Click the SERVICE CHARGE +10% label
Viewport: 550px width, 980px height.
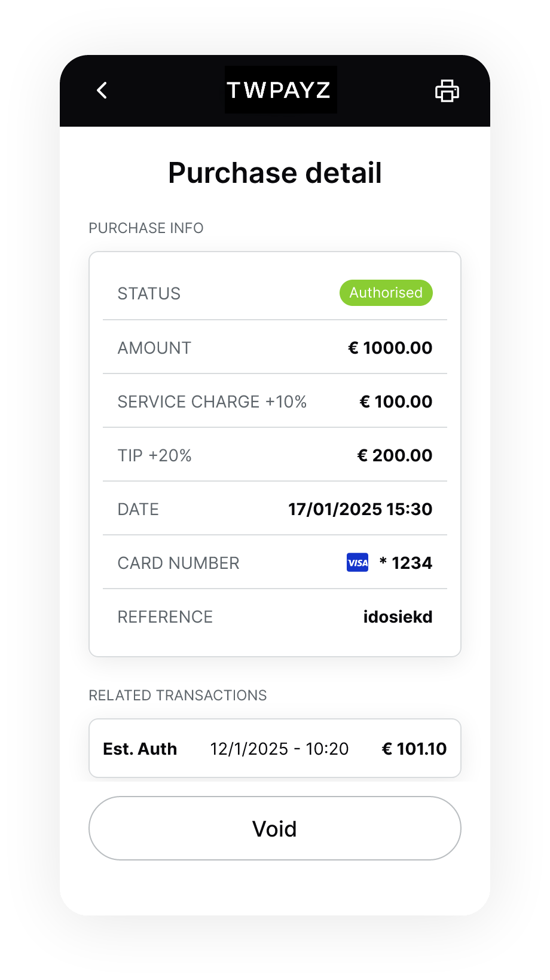[212, 402]
